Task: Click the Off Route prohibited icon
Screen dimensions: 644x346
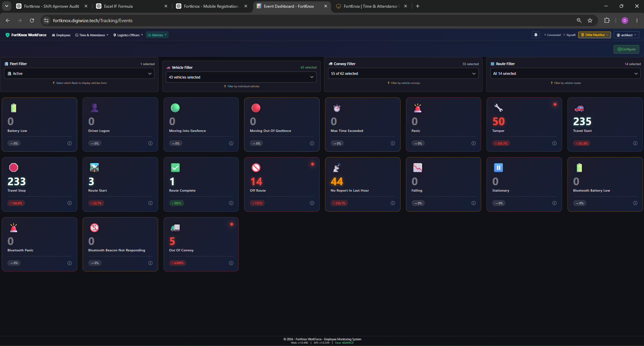Action: (256, 167)
